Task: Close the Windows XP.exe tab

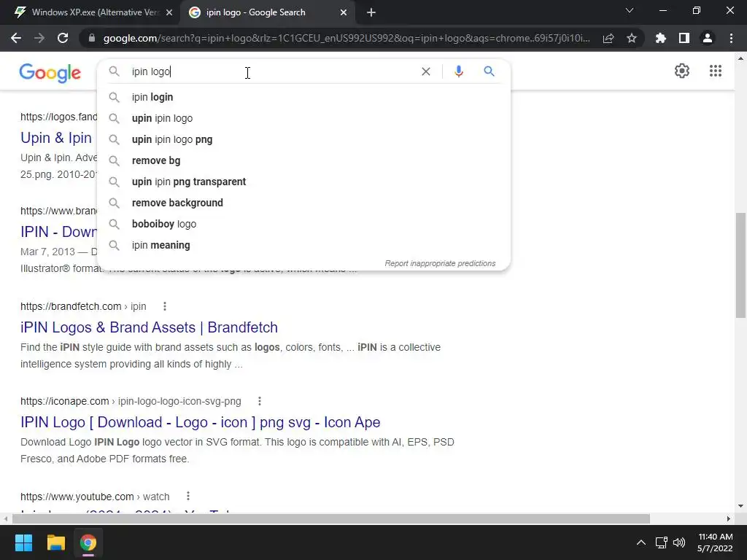Action: (169, 13)
